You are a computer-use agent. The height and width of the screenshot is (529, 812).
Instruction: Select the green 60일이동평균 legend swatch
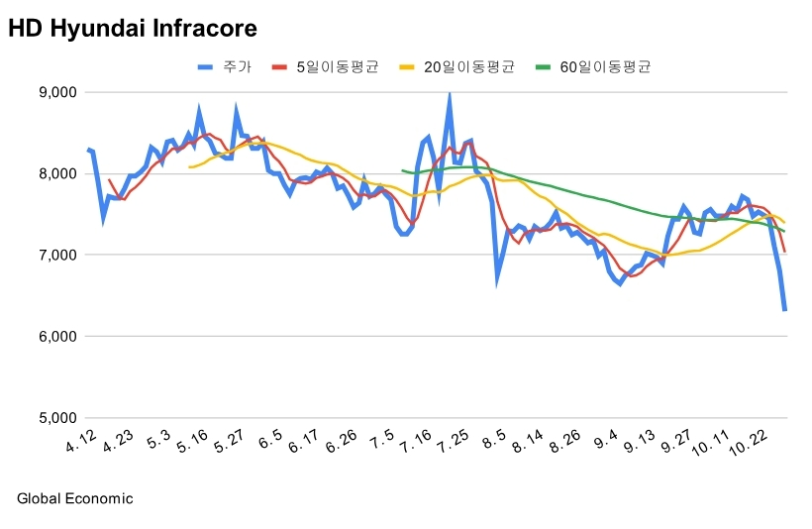pos(544,66)
